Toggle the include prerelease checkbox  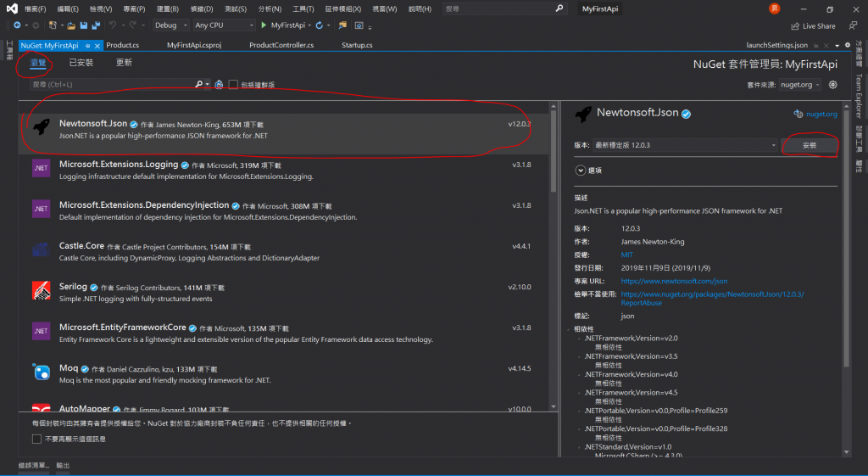point(234,84)
